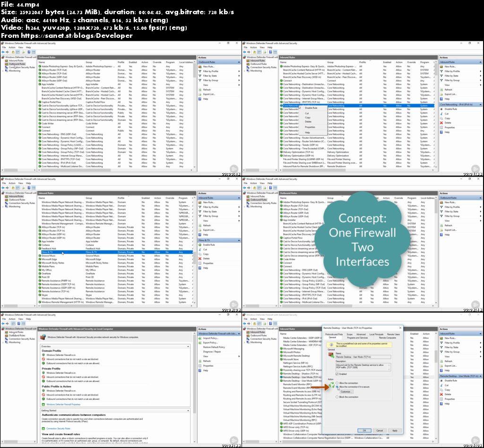This screenshot has height=448, width=484.
Task: Click Cancel in Remote Desktop Properties dialog
Action: tap(380, 430)
